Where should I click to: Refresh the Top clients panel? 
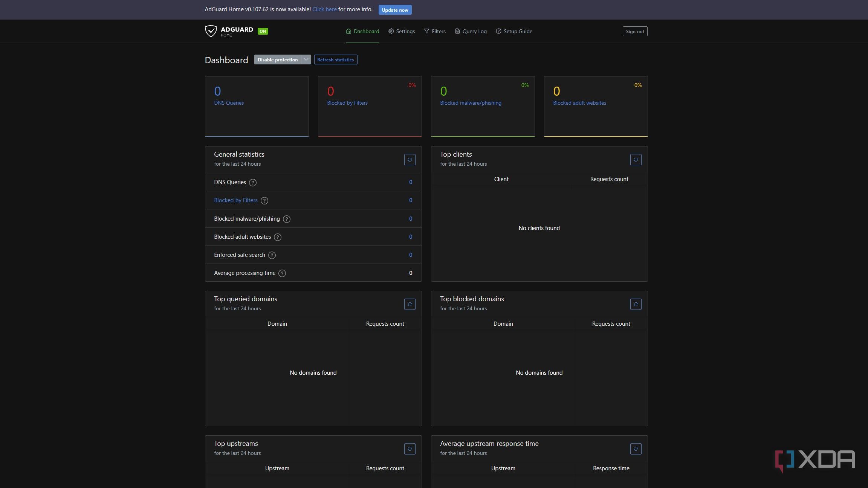(x=636, y=160)
